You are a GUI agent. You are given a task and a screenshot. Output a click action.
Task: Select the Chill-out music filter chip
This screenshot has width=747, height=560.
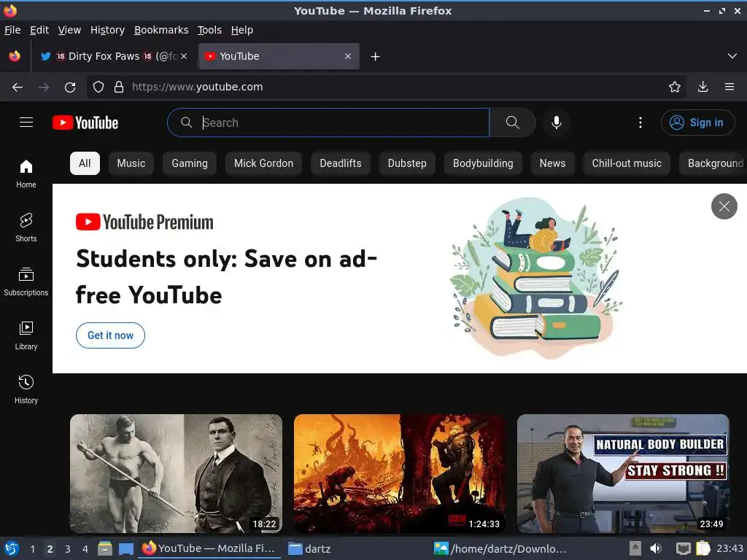coord(627,163)
